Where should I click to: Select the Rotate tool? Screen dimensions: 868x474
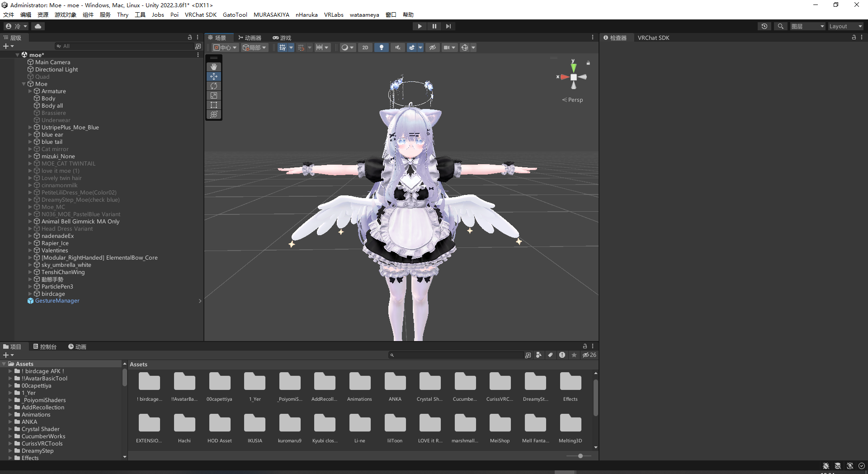click(214, 86)
